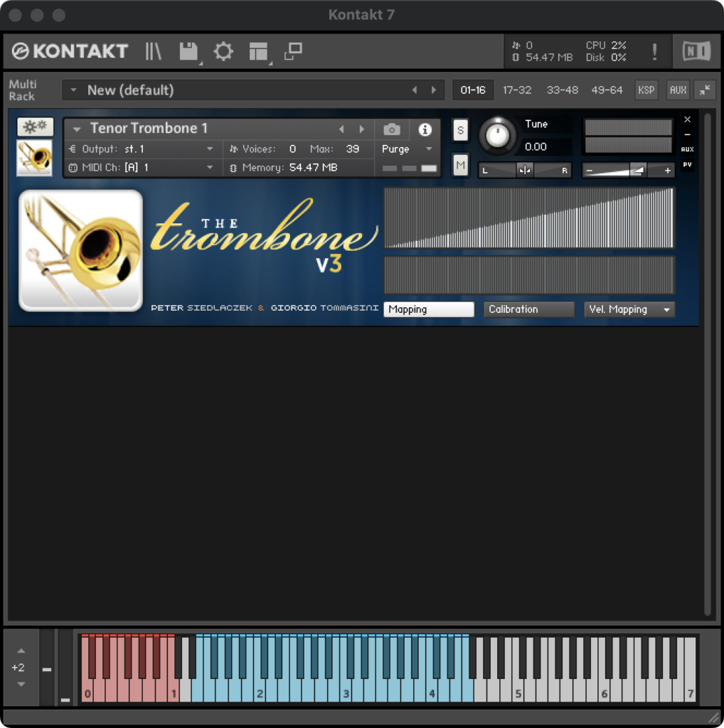Solo the Tenor Trombone 1 instrument
This screenshot has width=724, height=728.
pos(460,130)
